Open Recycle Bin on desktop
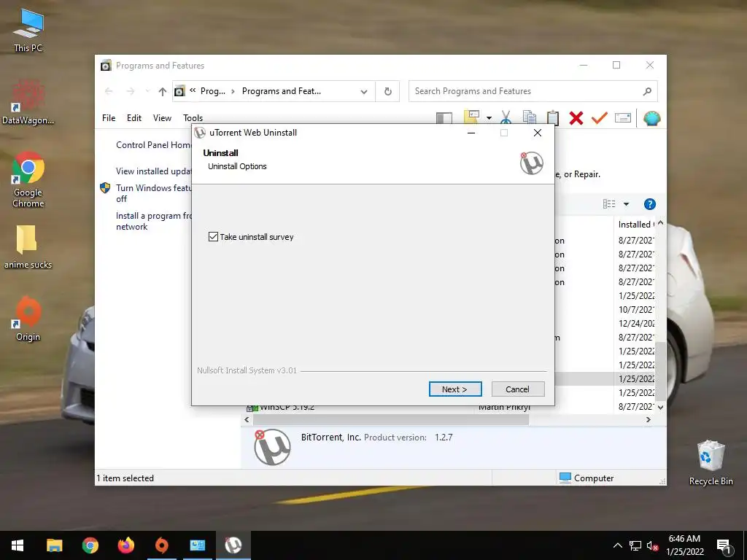This screenshot has height=560, width=747. click(711, 463)
